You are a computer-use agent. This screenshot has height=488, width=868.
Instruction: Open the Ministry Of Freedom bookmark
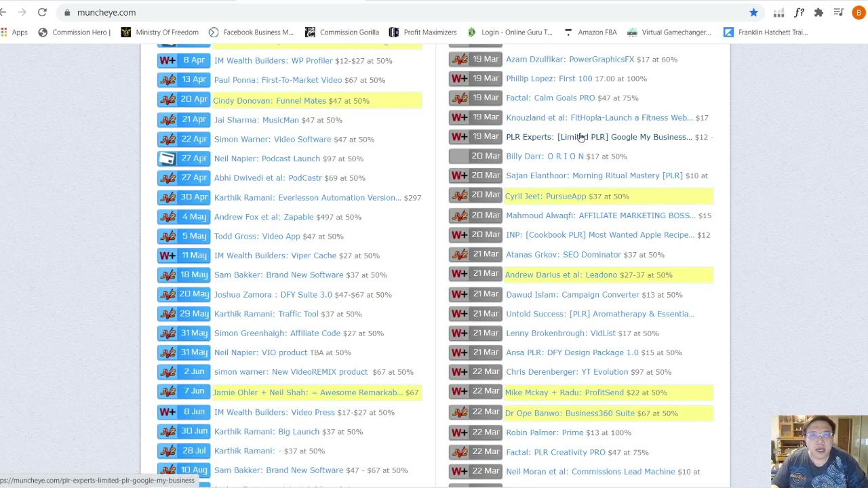click(x=160, y=32)
